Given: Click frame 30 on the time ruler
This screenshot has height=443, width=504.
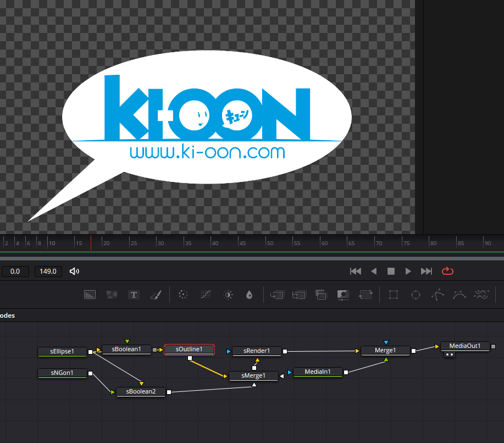Looking at the screenshot, I should pyautogui.click(x=160, y=243).
